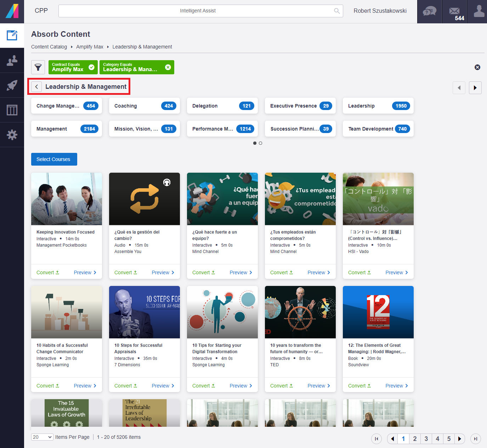This screenshot has width=487, height=448.
Task: Click the search magnifier in Intelligent Assist
Action: click(337, 11)
